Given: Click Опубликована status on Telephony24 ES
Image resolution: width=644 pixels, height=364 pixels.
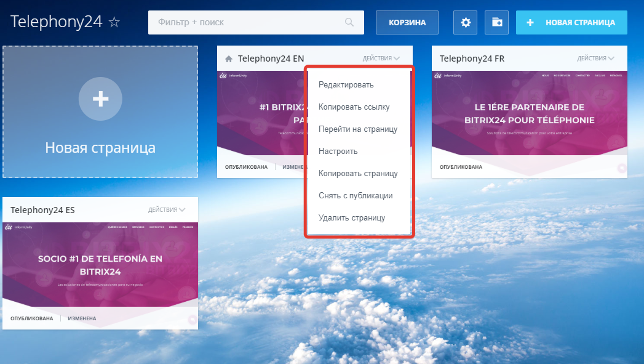Looking at the screenshot, I should click(31, 318).
